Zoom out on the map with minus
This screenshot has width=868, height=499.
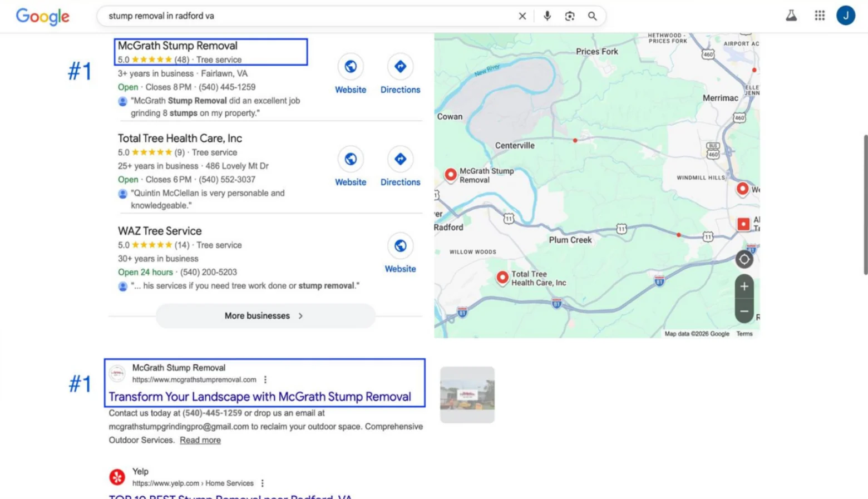pyautogui.click(x=744, y=311)
